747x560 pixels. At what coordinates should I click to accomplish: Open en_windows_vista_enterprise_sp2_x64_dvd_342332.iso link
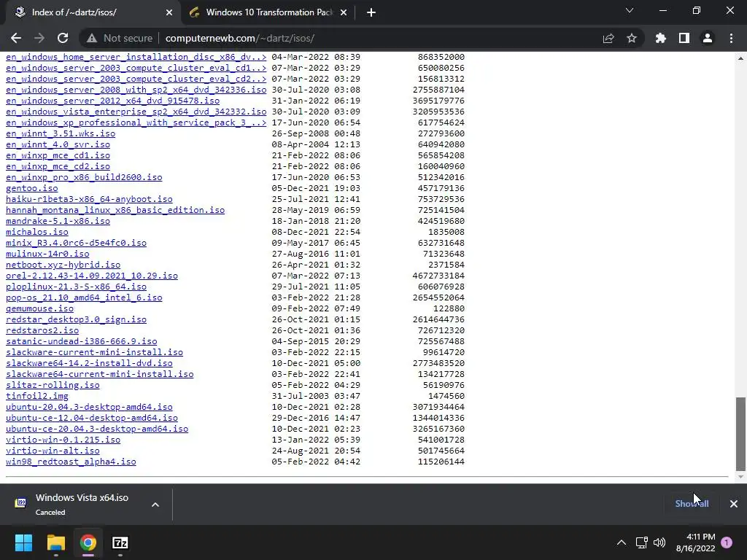[x=136, y=112]
